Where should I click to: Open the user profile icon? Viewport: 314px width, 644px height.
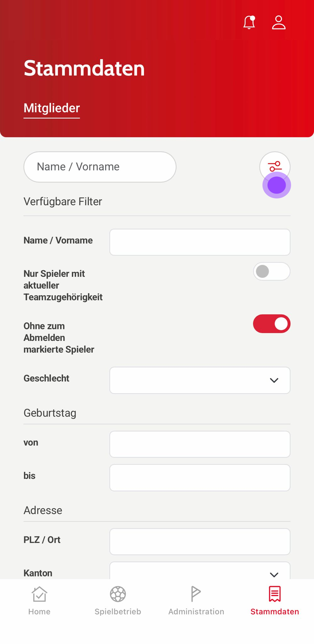click(x=278, y=23)
